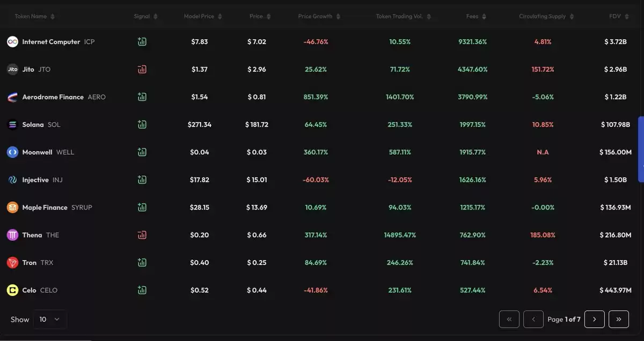Open the Show 10 rows dropdown
Screen dimensions: 644x341
click(50, 319)
